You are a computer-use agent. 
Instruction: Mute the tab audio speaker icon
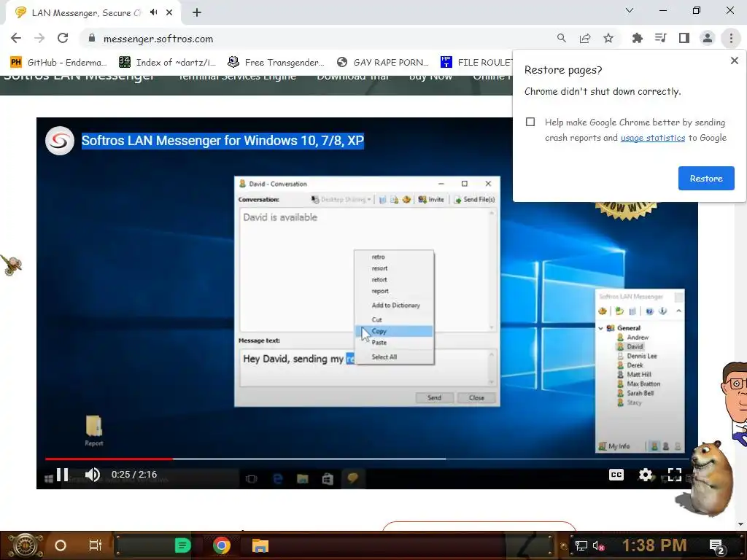pyautogui.click(x=153, y=12)
